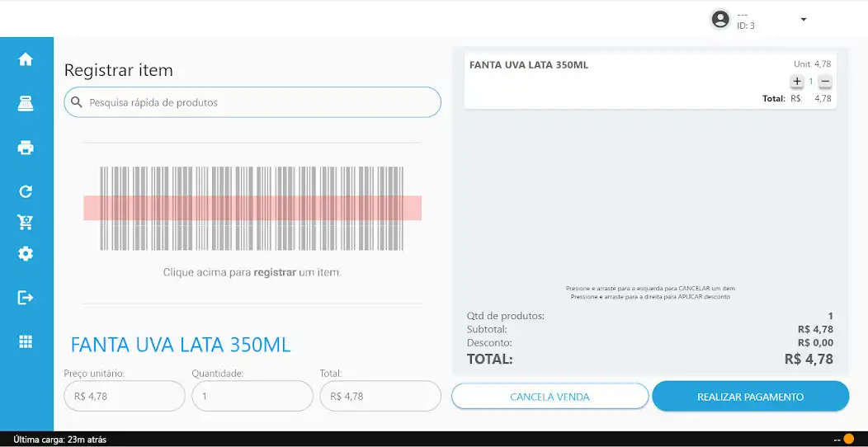Click the large 'R$ 4,78' total value
Viewport: 868px width, 447px height.
point(809,359)
